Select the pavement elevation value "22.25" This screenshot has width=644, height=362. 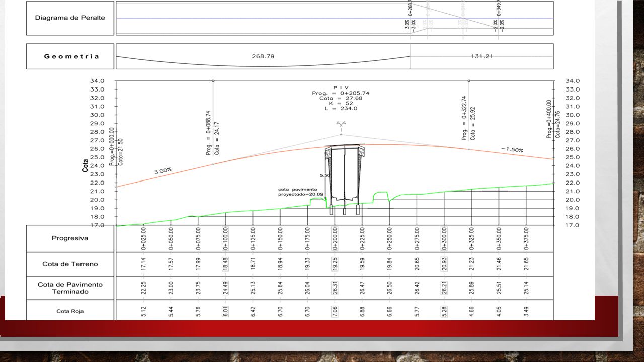point(144,288)
